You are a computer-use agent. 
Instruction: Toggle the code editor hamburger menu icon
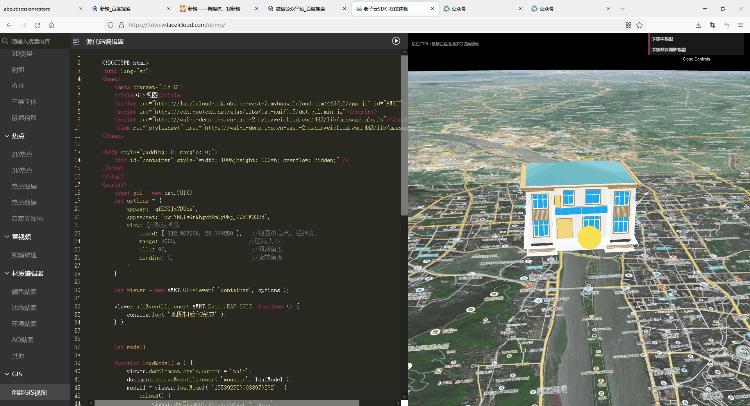click(x=76, y=42)
